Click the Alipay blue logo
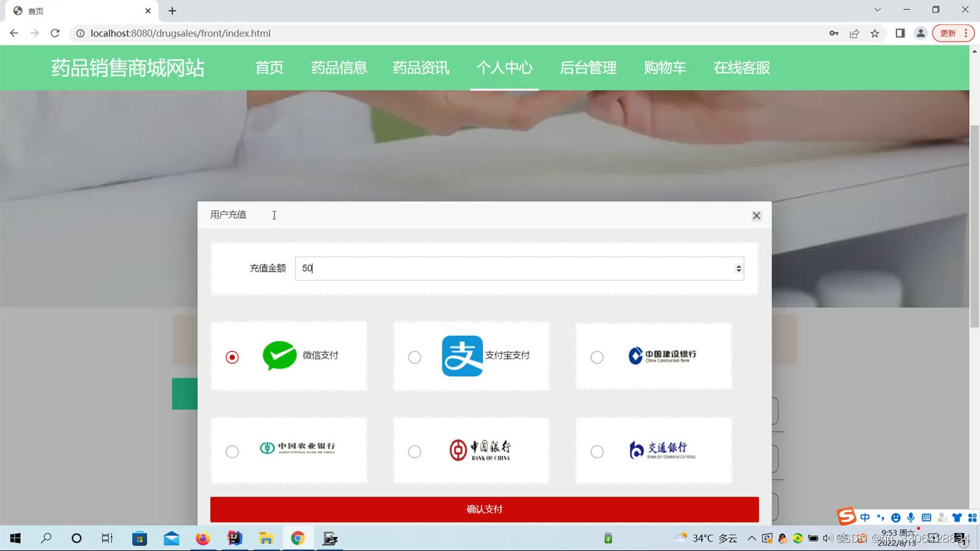The image size is (980, 551). coord(463,356)
